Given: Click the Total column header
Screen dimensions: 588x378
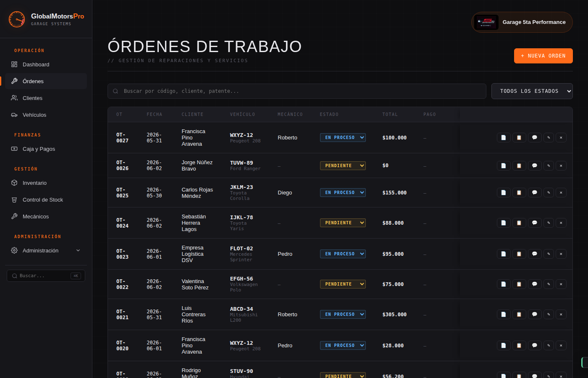Looking at the screenshot, I should (x=390, y=114).
